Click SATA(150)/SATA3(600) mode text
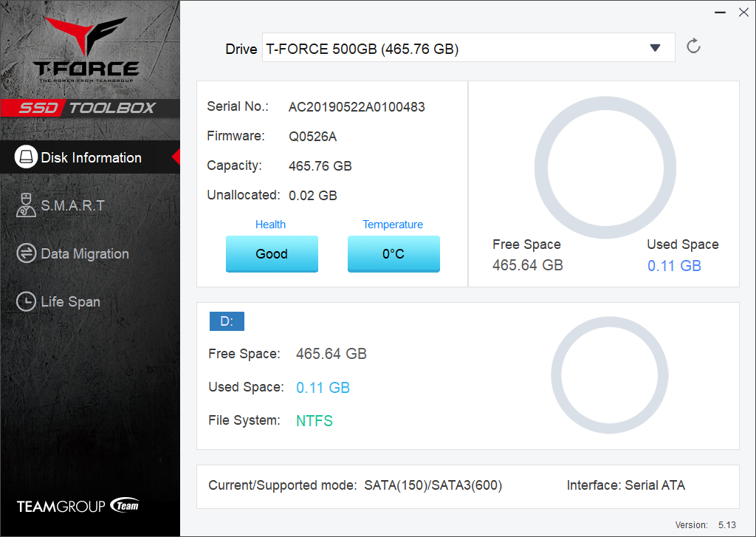 tap(433, 485)
